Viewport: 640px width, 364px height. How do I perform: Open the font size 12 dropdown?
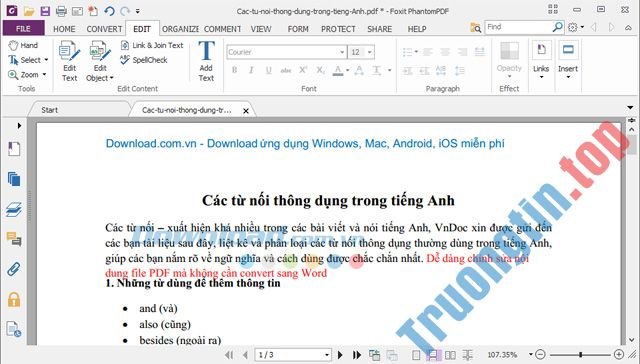point(369,52)
